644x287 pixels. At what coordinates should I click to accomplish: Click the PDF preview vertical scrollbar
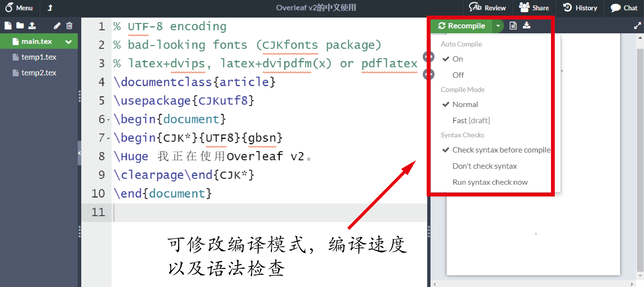click(x=640, y=160)
